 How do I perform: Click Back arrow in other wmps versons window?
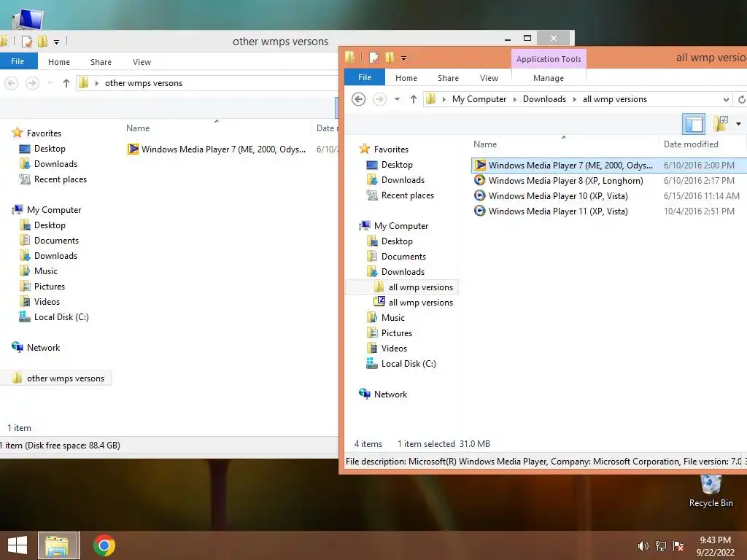(12, 83)
